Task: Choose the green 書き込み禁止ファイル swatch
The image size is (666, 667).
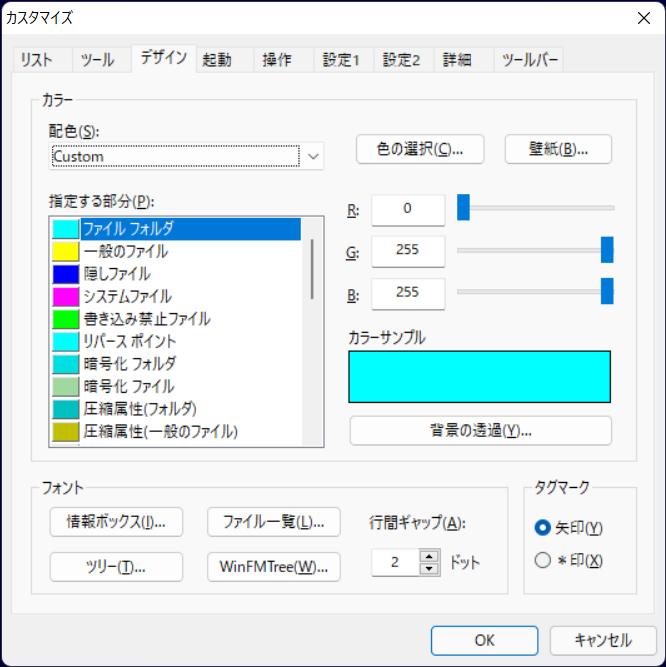Action: tap(66, 319)
